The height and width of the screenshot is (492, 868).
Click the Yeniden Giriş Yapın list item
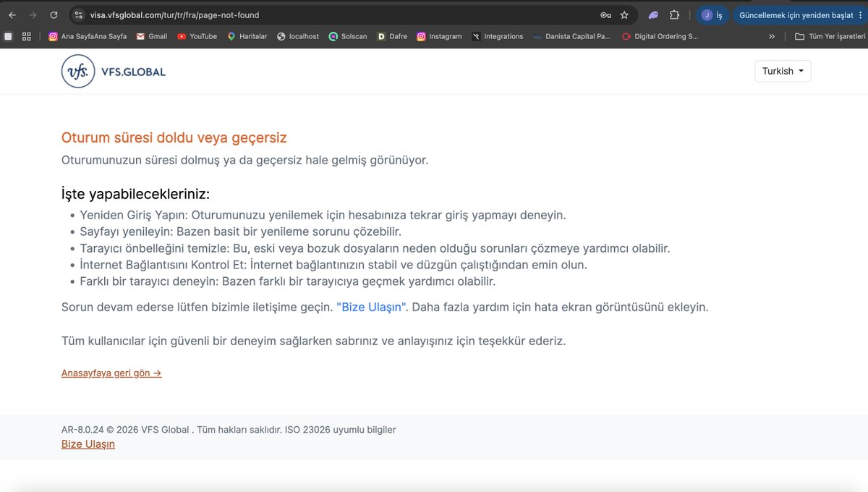coord(323,215)
